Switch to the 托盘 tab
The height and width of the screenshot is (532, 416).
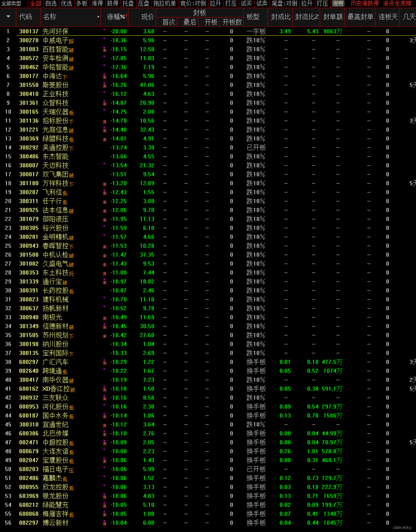coord(128,4)
